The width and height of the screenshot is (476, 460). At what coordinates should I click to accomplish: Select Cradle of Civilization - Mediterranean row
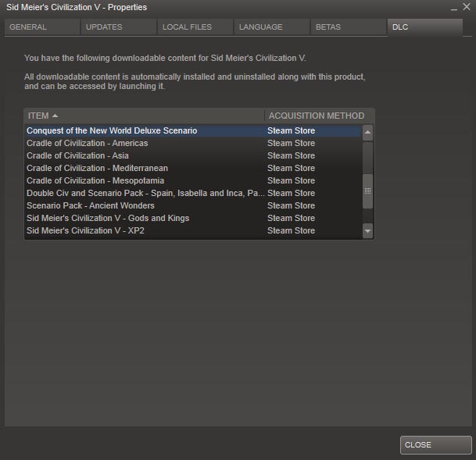coord(193,168)
